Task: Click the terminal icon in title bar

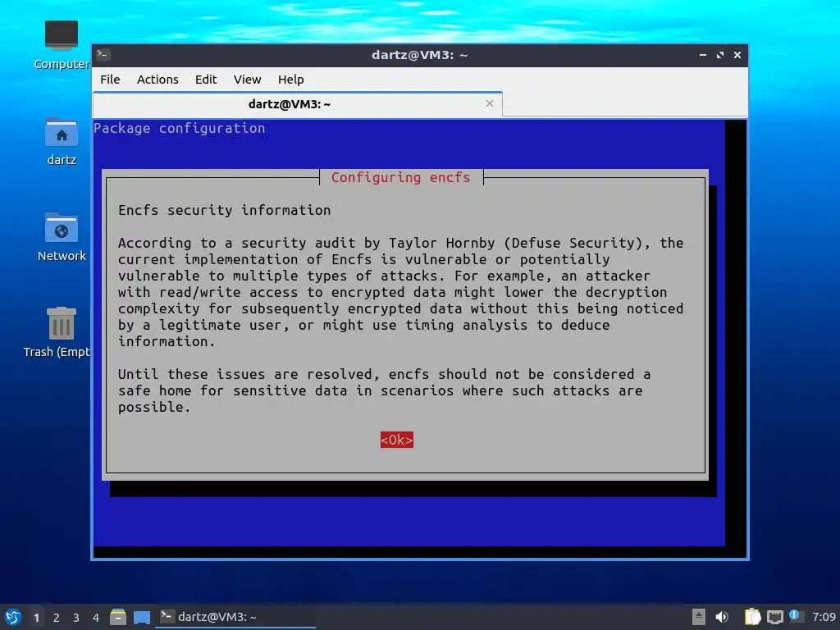Action: coord(103,55)
